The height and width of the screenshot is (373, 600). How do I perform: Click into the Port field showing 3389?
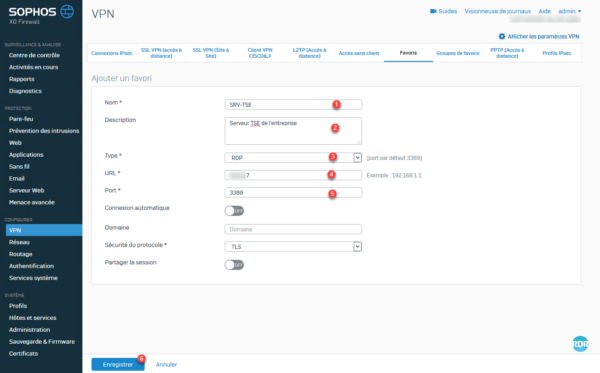tap(293, 192)
